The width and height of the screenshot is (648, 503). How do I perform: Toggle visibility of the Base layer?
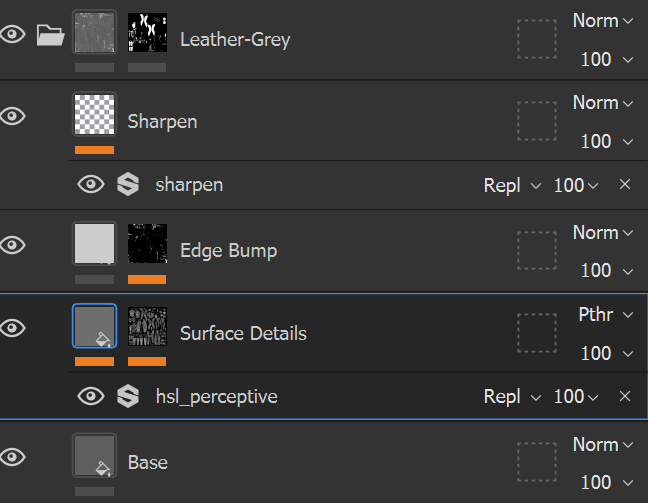click(x=13, y=456)
